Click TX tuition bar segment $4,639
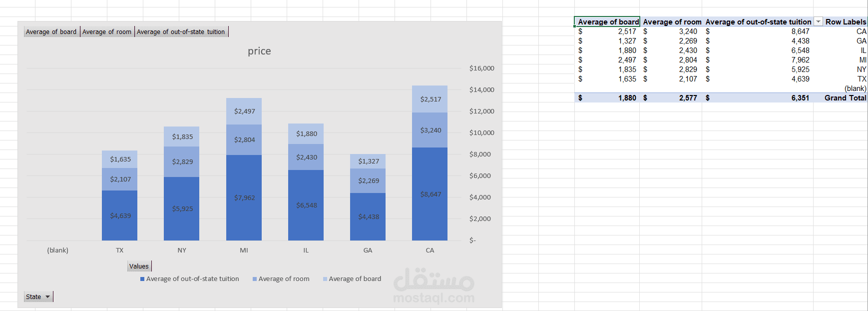 pyautogui.click(x=120, y=215)
